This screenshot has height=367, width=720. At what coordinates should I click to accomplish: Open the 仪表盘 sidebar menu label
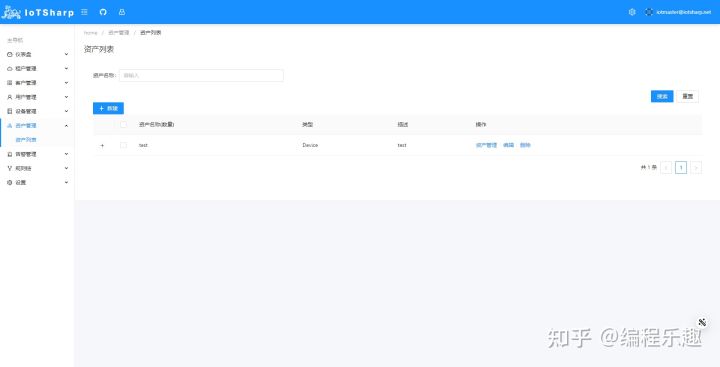pos(23,54)
